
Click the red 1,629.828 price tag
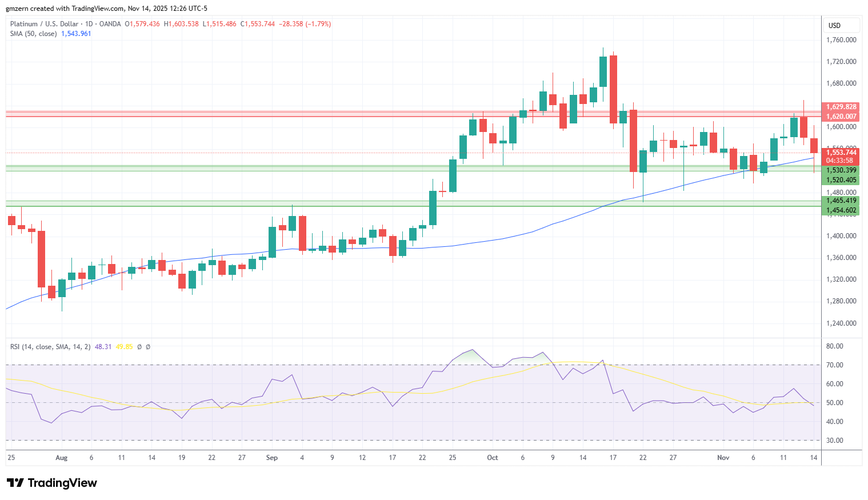841,107
